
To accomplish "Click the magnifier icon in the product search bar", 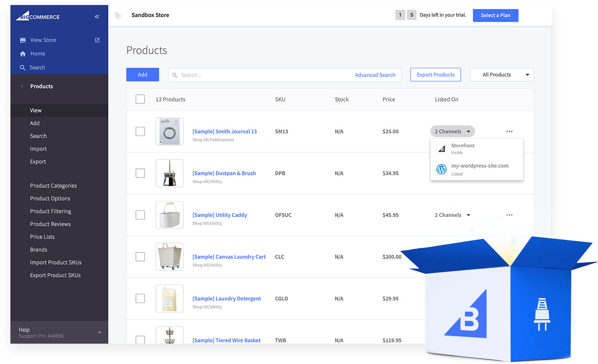I will click(175, 75).
